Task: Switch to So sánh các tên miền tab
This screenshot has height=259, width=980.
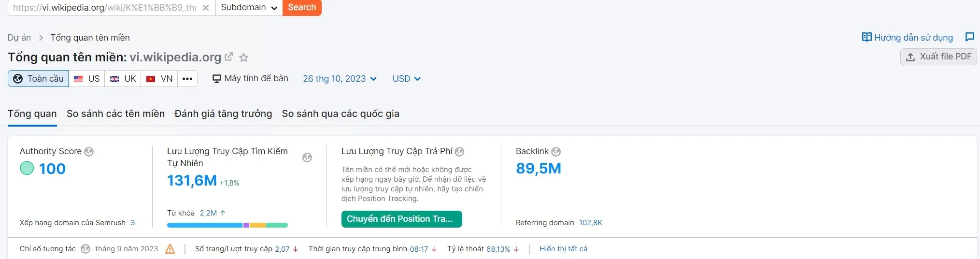Action: coord(115,114)
